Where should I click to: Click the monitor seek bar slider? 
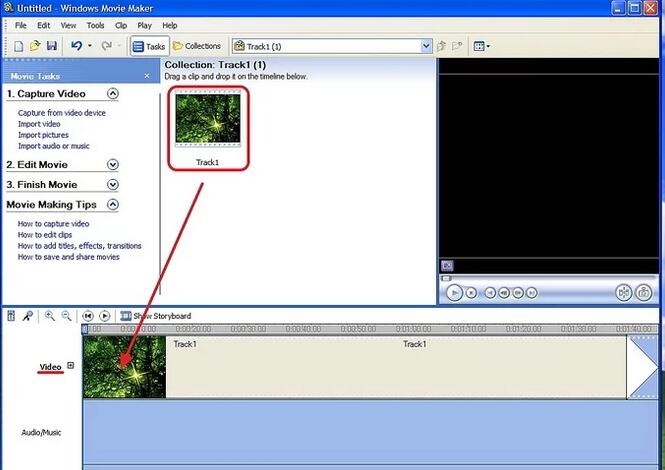point(446,278)
